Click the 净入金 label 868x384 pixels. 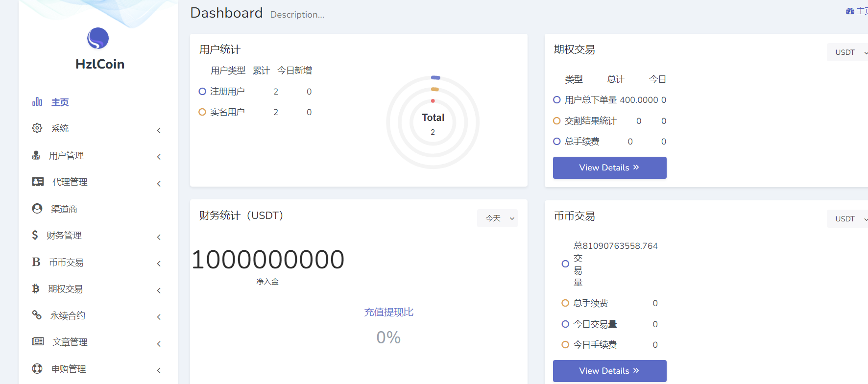tap(267, 282)
